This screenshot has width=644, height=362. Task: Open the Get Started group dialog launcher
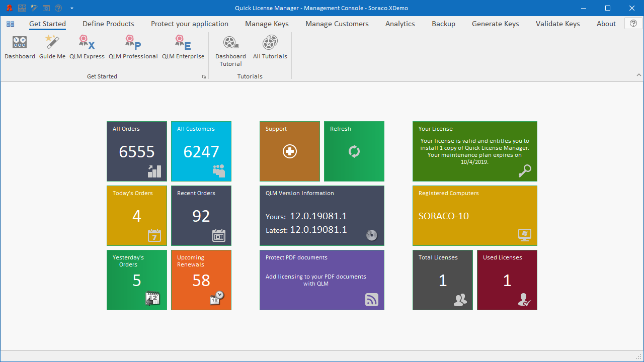point(204,76)
